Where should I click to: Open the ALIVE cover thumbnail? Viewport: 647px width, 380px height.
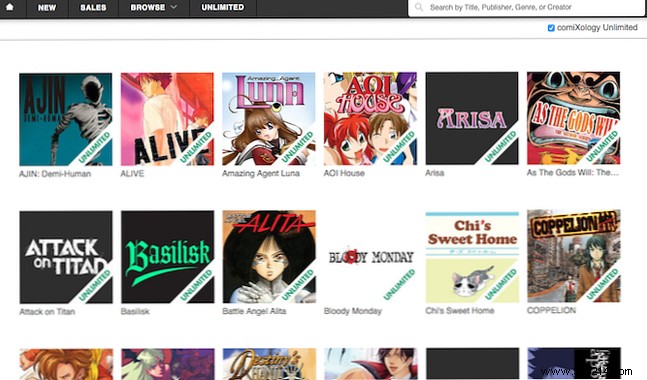pyautogui.click(x=167, y=119)
